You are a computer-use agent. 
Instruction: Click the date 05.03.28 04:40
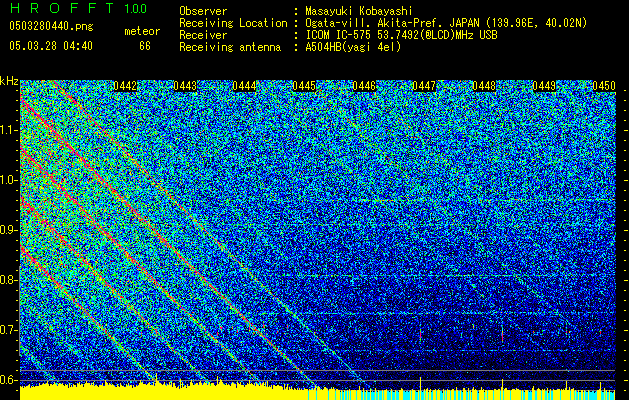[51, 46]
